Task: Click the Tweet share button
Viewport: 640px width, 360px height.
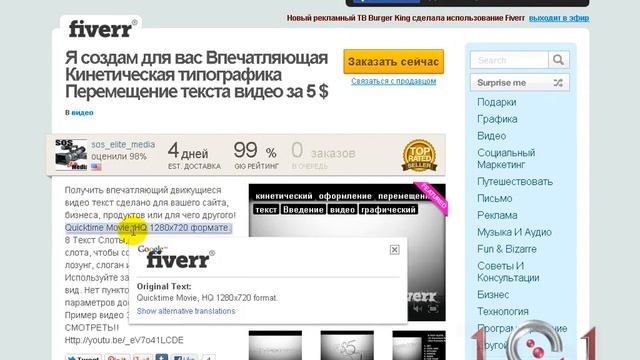Action: coord(83,358)
